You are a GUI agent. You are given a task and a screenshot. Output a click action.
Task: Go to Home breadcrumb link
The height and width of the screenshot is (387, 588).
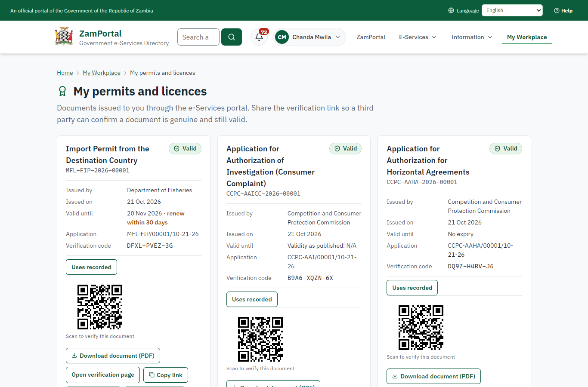[65, 73]
